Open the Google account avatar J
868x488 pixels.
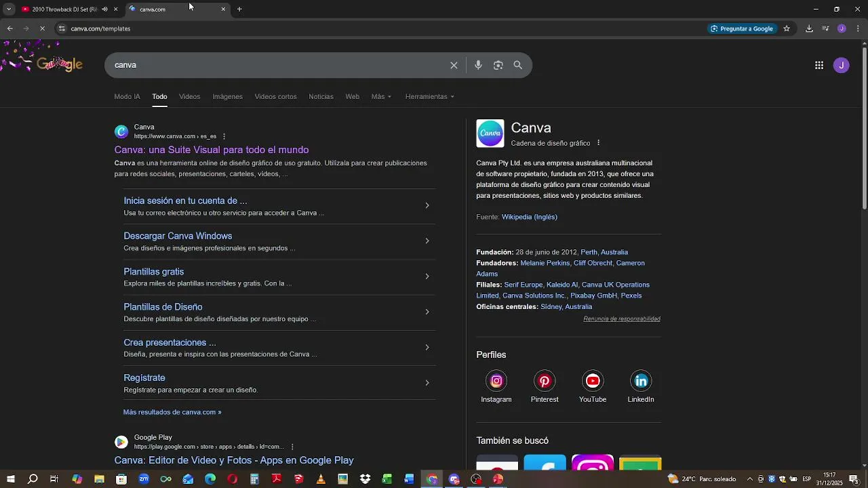click(x=842, y=65)
